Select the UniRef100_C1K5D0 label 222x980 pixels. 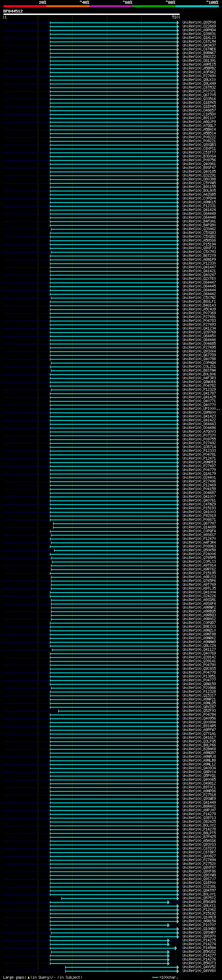[199, 114]
